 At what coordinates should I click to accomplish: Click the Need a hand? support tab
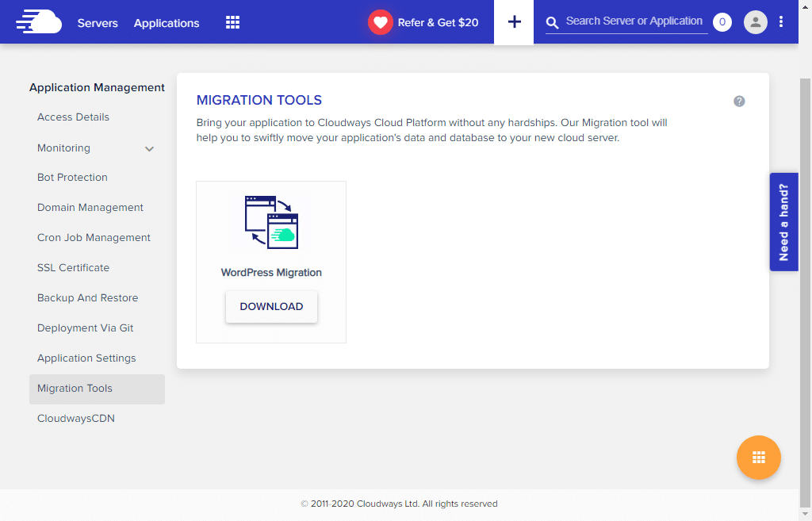tap(783, 221)
